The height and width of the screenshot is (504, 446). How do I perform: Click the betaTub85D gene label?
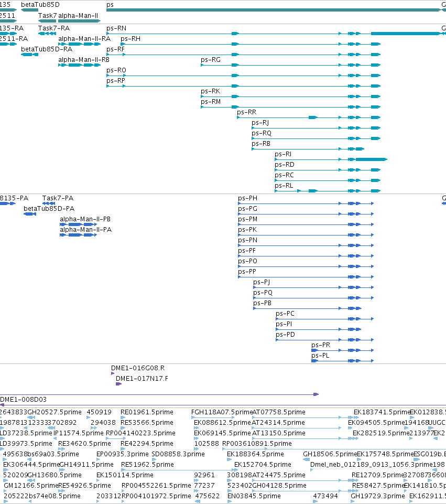tap(40, 5)
